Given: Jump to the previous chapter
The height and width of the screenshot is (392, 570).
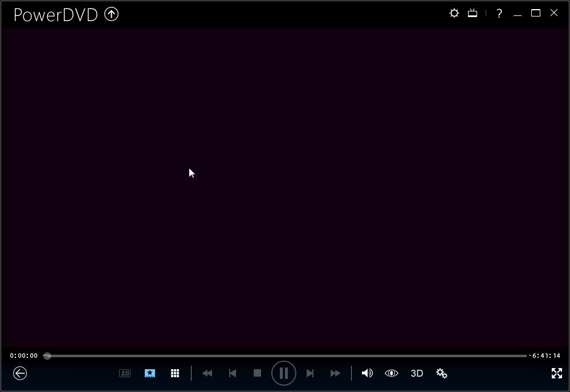Looking at the screenshot, I should 233,373.
